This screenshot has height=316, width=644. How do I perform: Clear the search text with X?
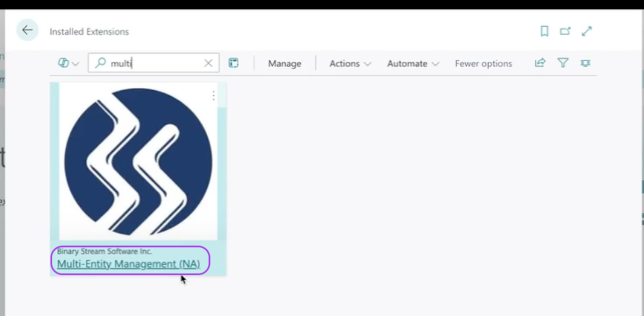pos(208,63)
